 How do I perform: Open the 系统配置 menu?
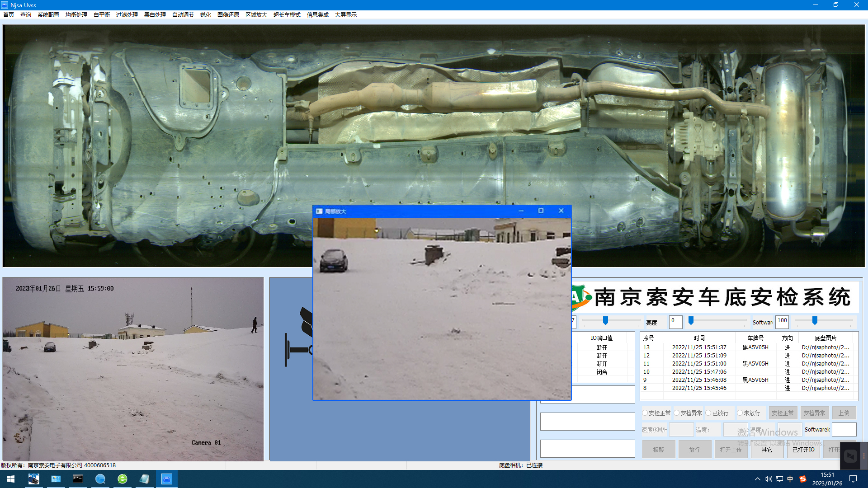48,15
